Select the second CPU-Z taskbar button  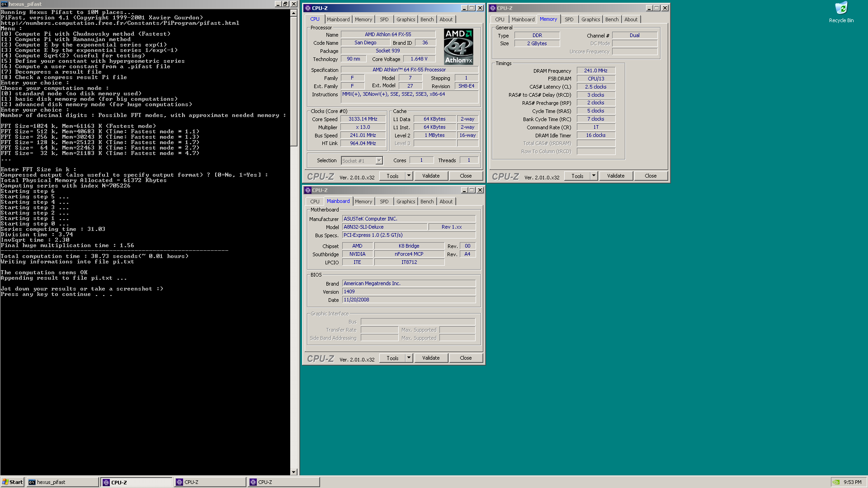(210, 482)
